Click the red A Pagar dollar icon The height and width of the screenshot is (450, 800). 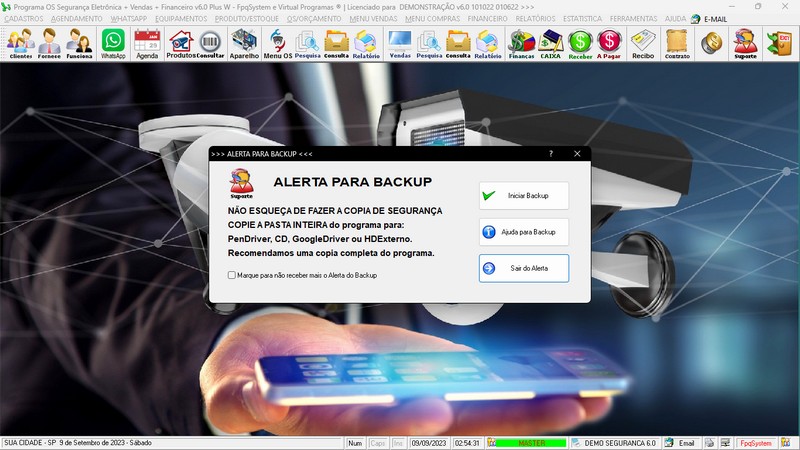[x=609, y=43]
